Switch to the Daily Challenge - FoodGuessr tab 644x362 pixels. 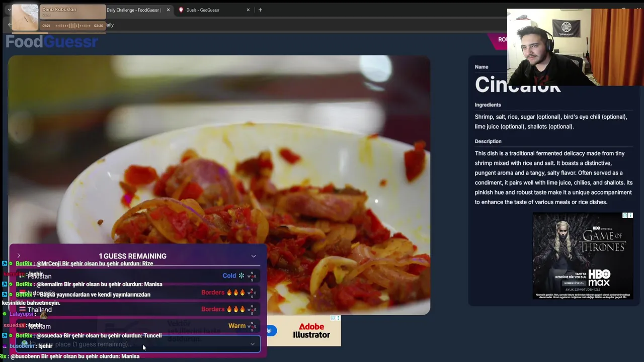(x=133, y=10)
